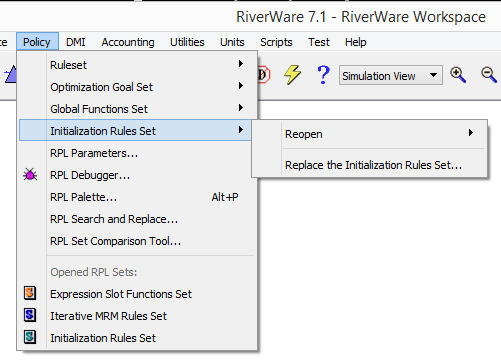501x364 pixels.
Task: Open the Simulation View dropdown
Action: [391, 75]
